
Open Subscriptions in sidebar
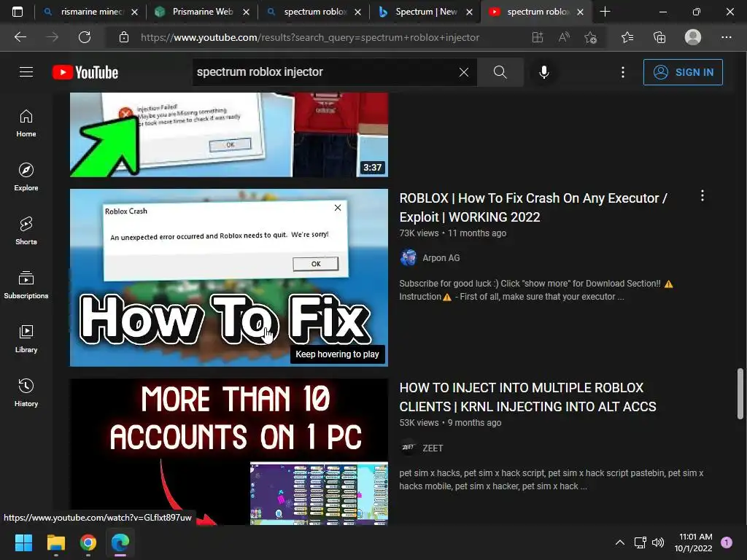point(26,285)
